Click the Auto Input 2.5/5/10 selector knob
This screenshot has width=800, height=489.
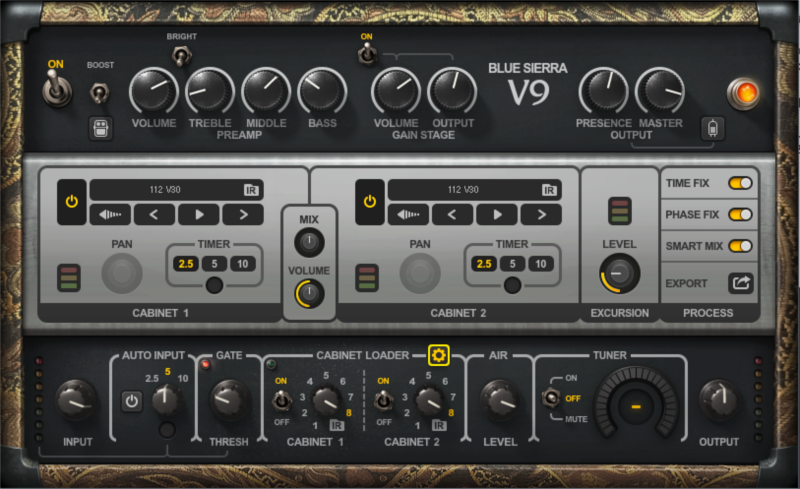[165, 401]
